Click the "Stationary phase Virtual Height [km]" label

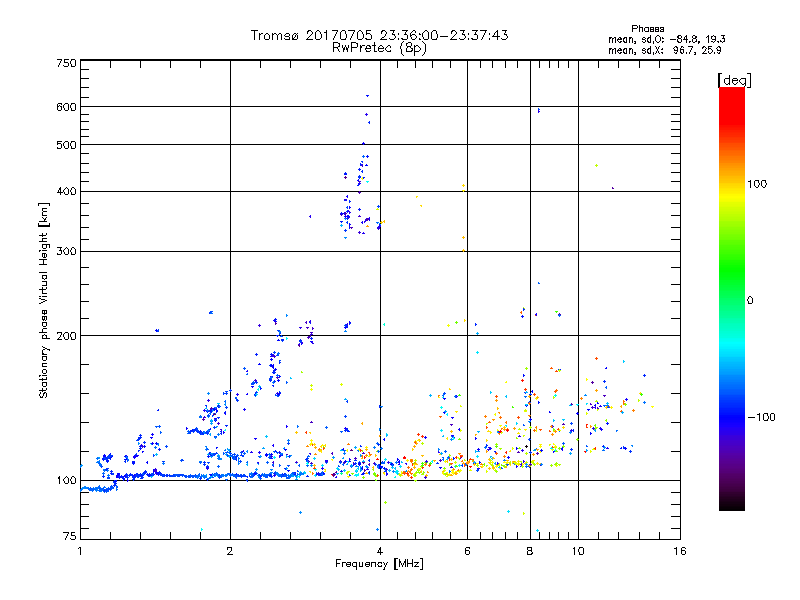(x=44, y=300)
